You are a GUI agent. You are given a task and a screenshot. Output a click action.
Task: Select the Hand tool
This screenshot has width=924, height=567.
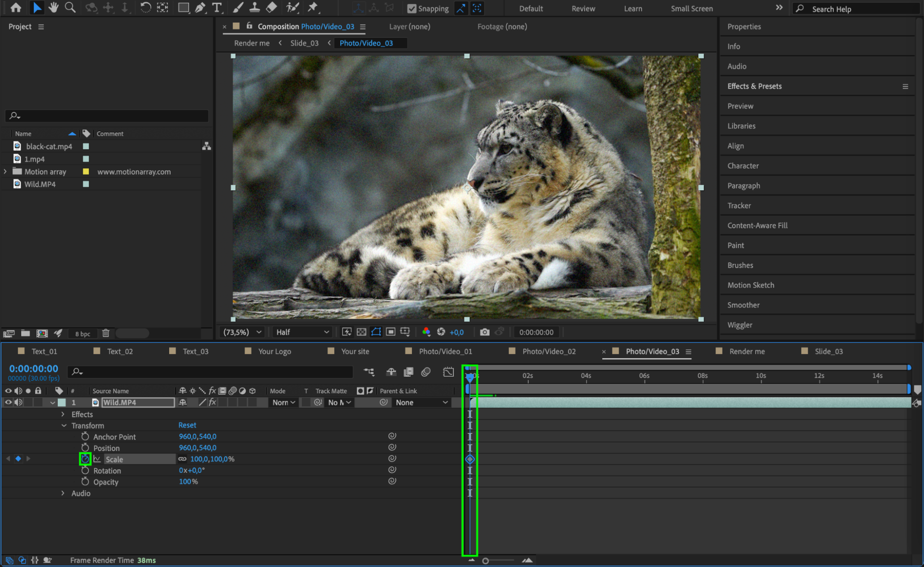coord(54,7)
